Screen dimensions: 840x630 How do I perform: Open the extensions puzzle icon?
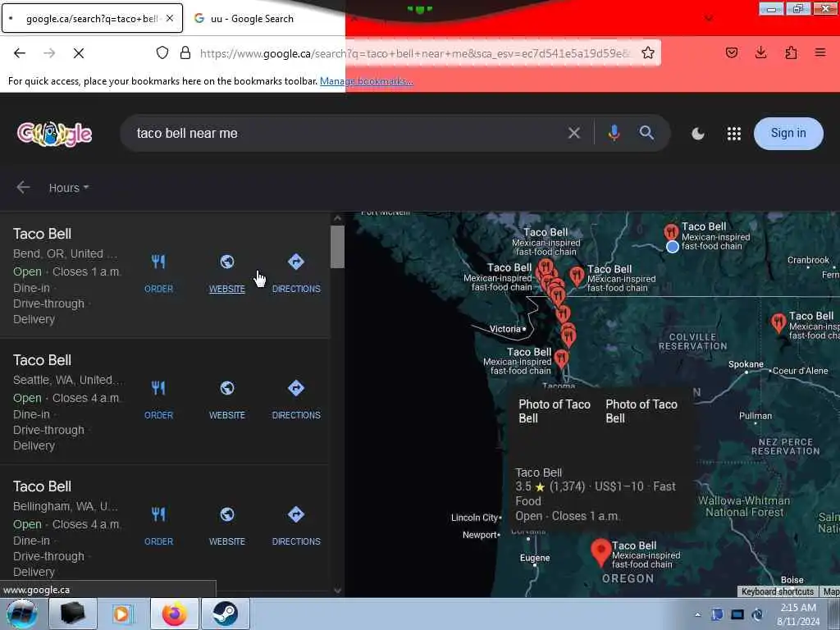point(791,52)
